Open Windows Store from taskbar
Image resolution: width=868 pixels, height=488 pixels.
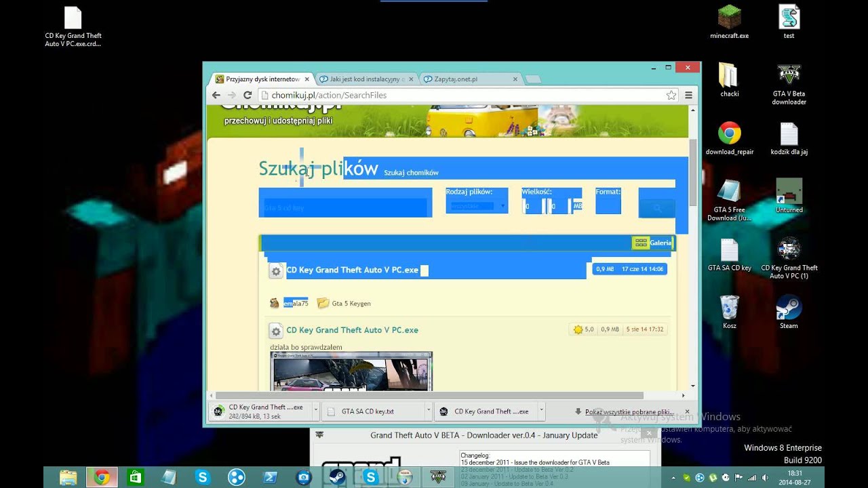click(x=136, y=477)
